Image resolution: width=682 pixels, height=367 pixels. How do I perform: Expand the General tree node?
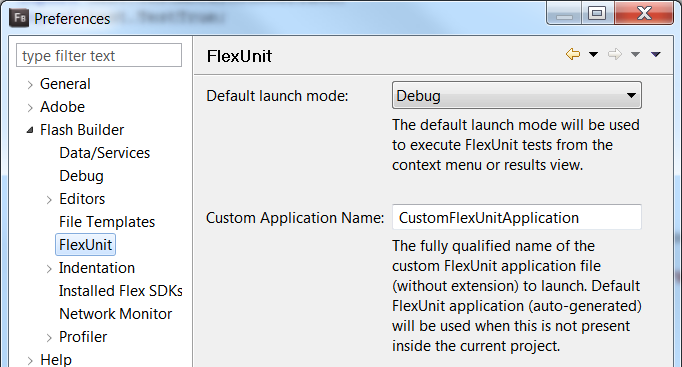(x=30, y=84)
